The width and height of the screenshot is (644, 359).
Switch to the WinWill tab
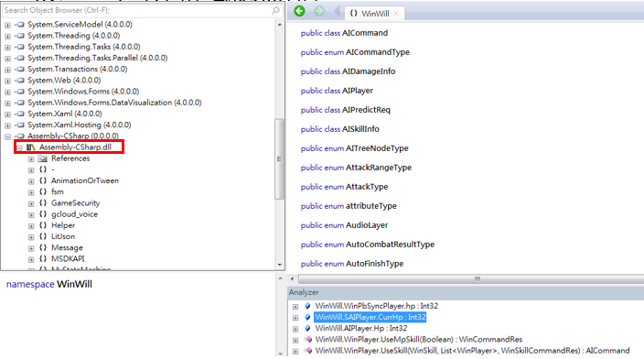(374, 14)
